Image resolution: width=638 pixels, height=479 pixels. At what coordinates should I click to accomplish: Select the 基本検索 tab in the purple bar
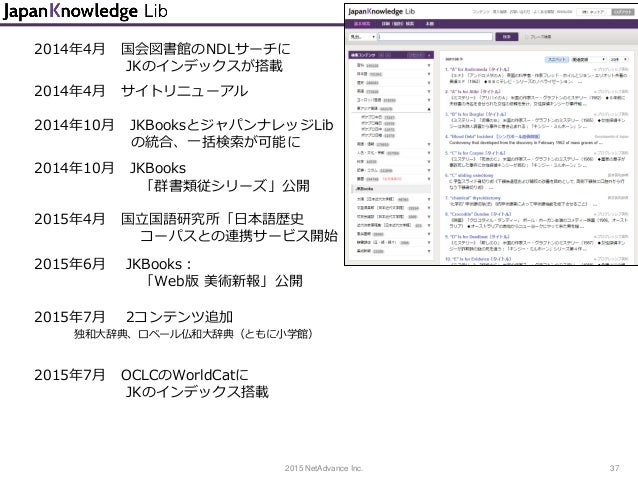tap(362, 24)
